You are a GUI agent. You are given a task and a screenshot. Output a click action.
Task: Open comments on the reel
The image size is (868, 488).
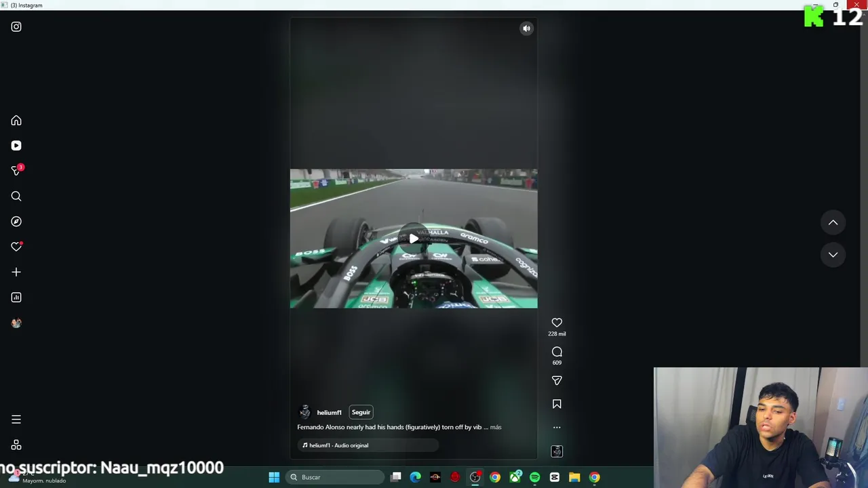[x=557, y=352]
